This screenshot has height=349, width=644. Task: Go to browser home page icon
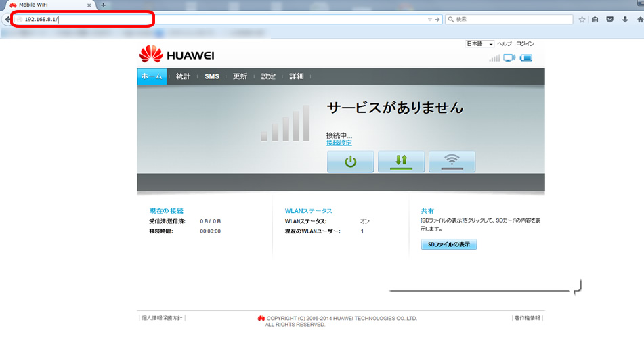[x=640, y=19]
